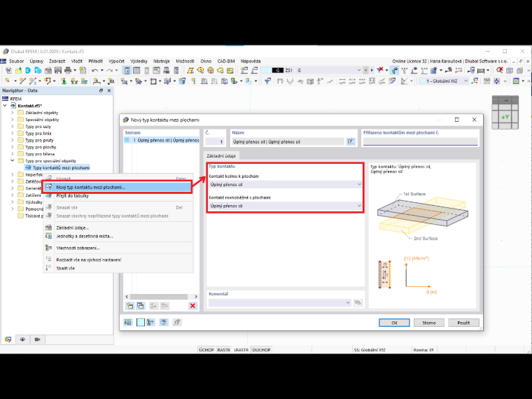Viewport: 532px width, 399px height.
Task: Duplicate the selected contact type in the list
Action: coord(141,306)
